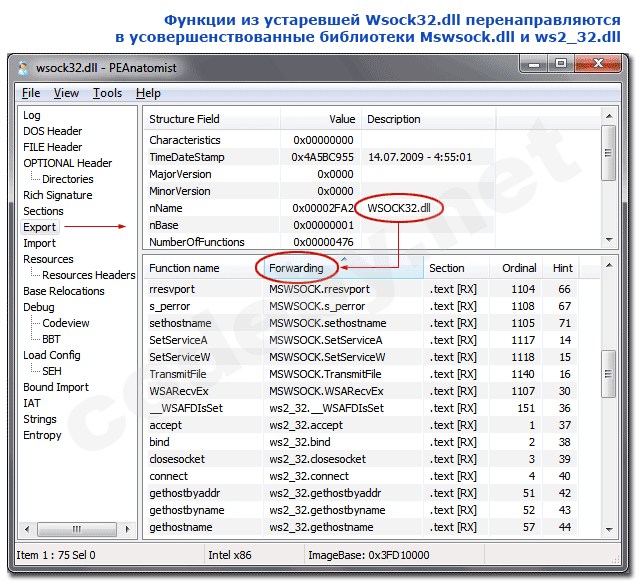Image resolution: width=642 pixels, height=588 pixels.
Task: Open the Tools menu
Action: [x=107, y=93]
